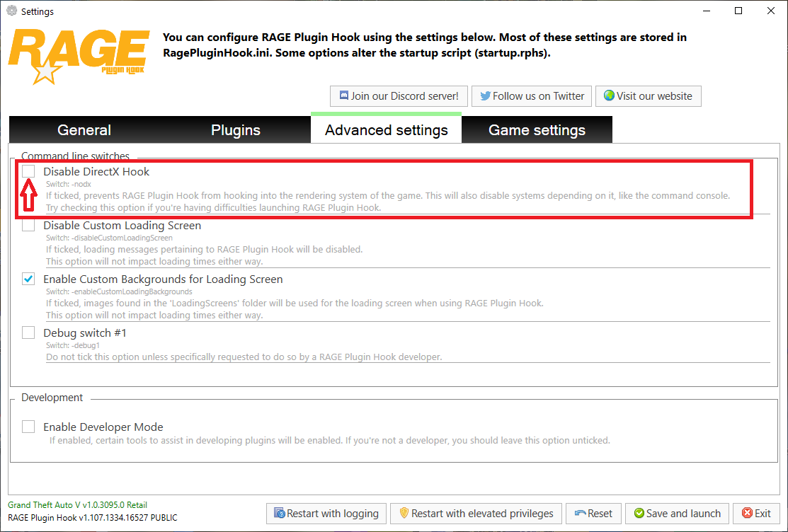Click the Settings gear title icon
This screenshot has height=532, width=788.
(x=11, y=11)
